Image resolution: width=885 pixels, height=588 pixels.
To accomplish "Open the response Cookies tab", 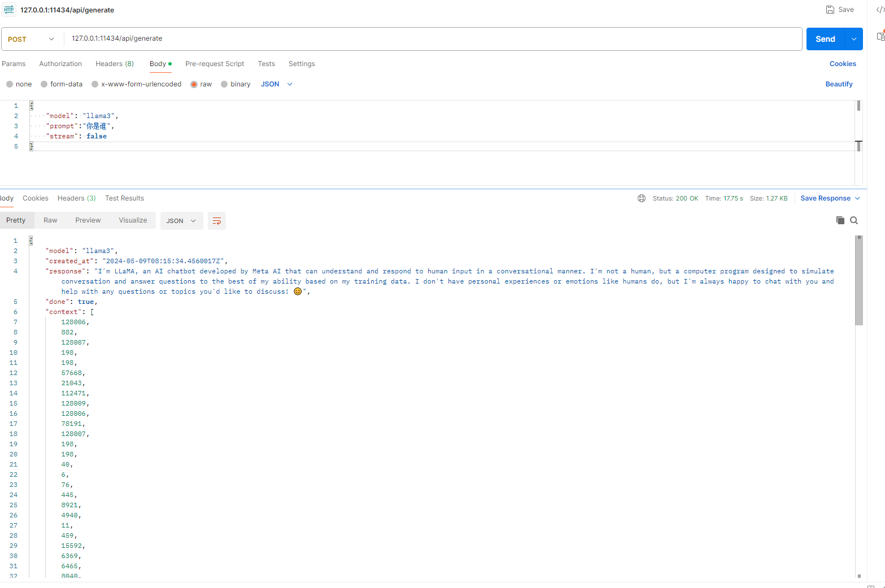I will point(36,198).
